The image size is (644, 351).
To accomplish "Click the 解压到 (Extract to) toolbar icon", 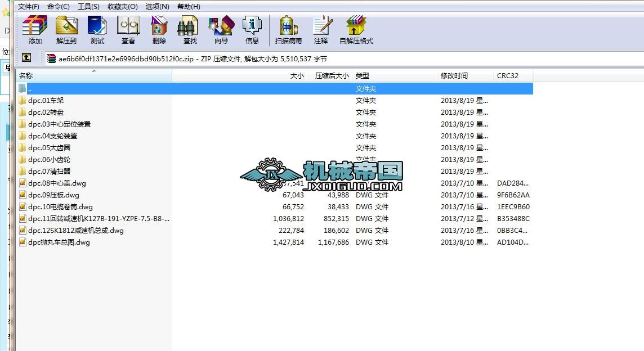I will [66, 25].
